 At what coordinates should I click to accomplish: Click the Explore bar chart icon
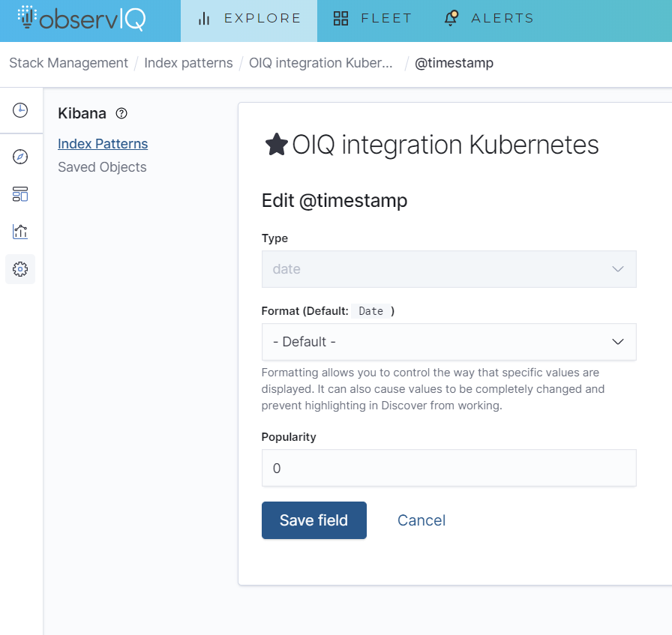coord(204,19)
